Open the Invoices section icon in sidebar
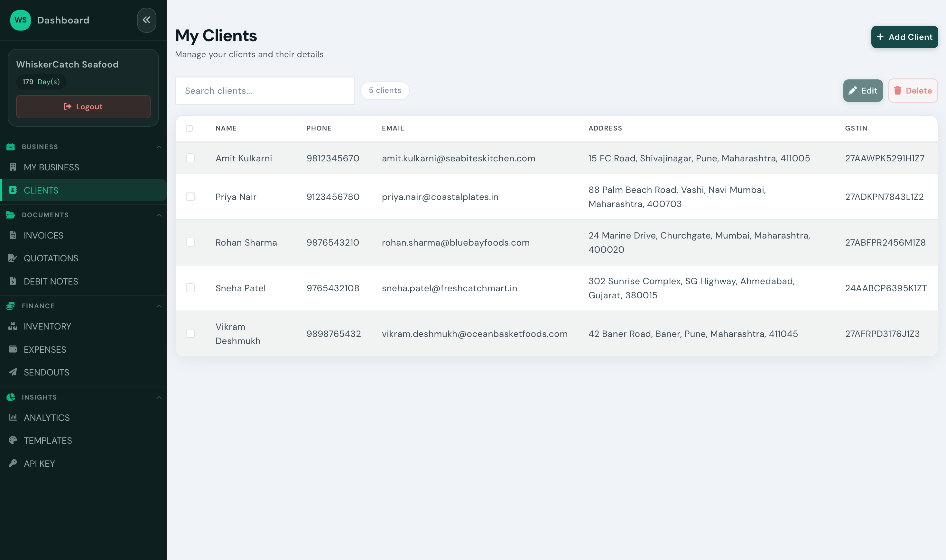The width and height of the screenshot is (946, 560). pyautogui.click(x=13, y=235)
